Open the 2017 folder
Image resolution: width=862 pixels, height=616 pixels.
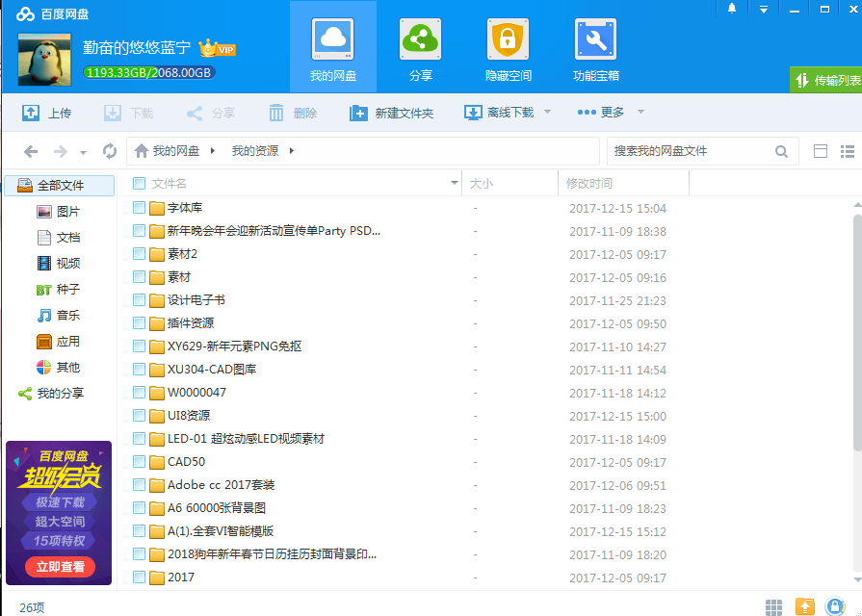coord(181,577)
